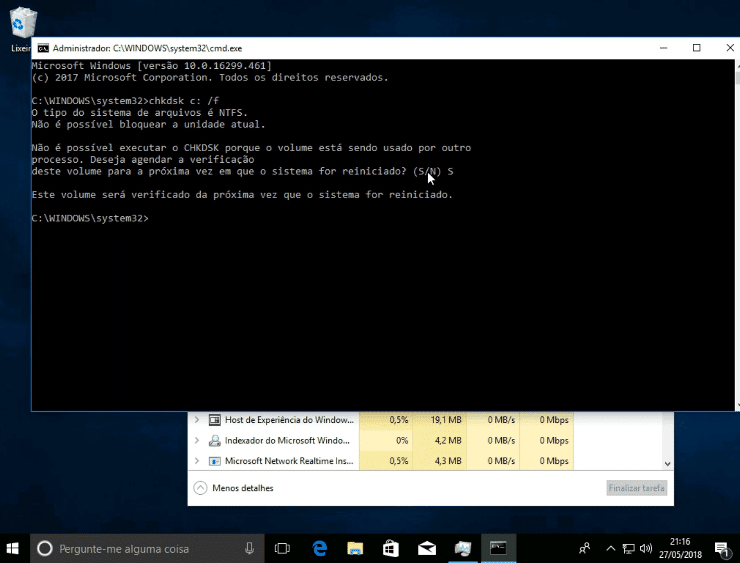Click 'O tipo do sistema de arquivos é NTFS.'
Image resolution: width=740 pixels, height=563 pixels.
pyautogui.click(x=139, y=112)
